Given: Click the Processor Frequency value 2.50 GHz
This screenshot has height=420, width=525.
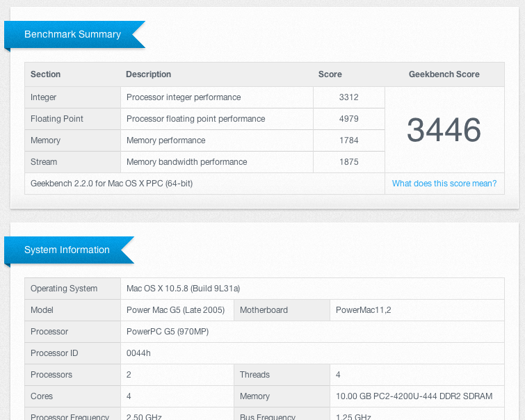Looking at the screenshot, I should (x=144, y=417).
